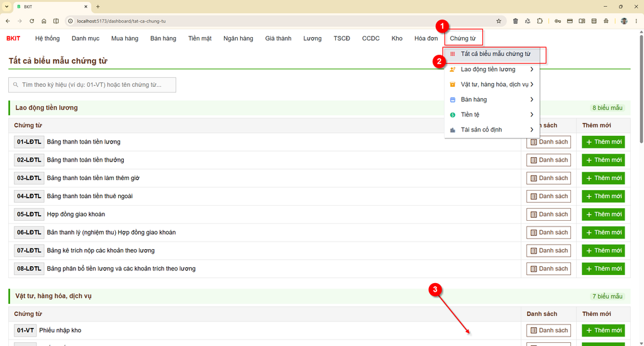Image resolution: width=644 pixels, height=346 pixels.
Task: Open the Lương menu
Action: [x=313, y=38]
